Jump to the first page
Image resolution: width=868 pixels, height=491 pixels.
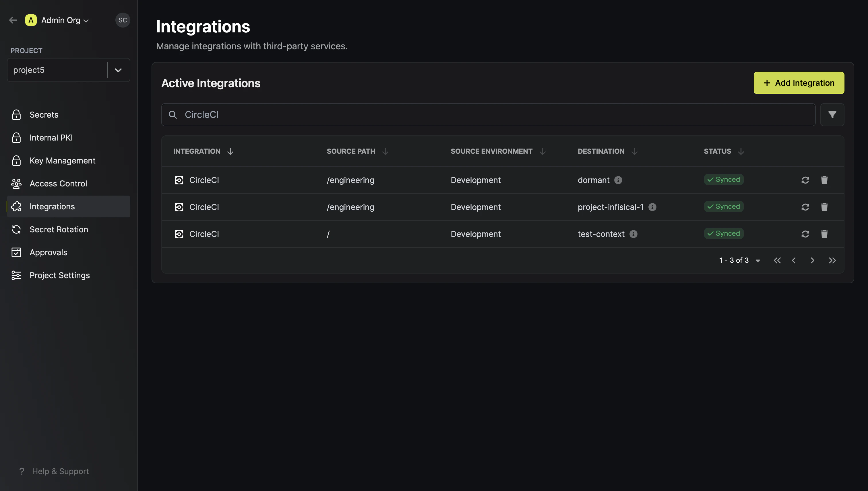[x=777, y=260]
